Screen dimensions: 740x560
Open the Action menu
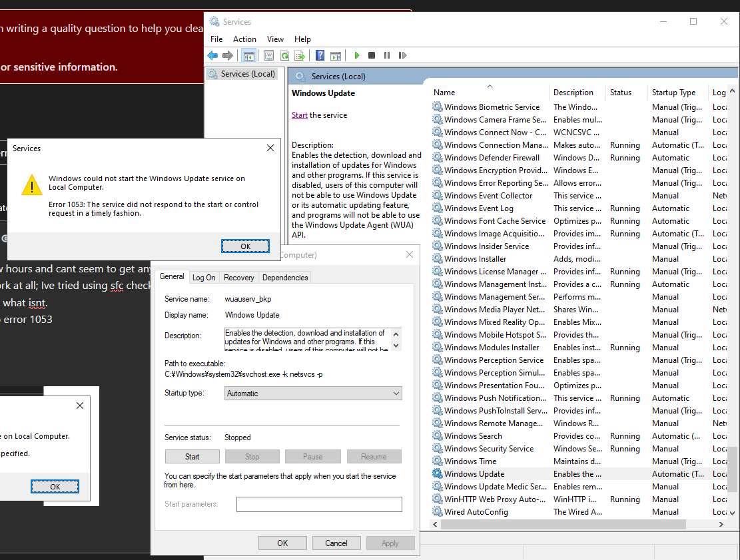pyautogui.click(x=244, y=39)
